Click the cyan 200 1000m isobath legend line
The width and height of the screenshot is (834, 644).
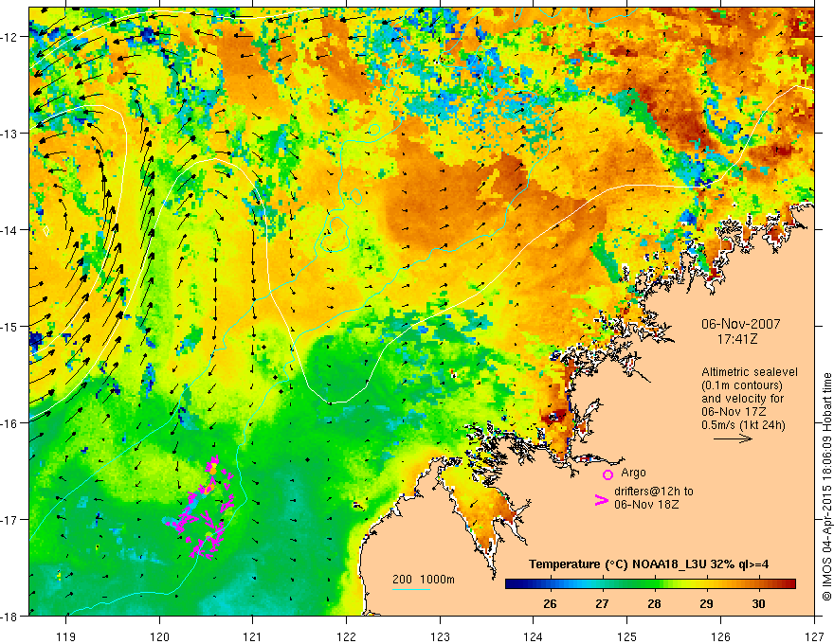point(411,589)
